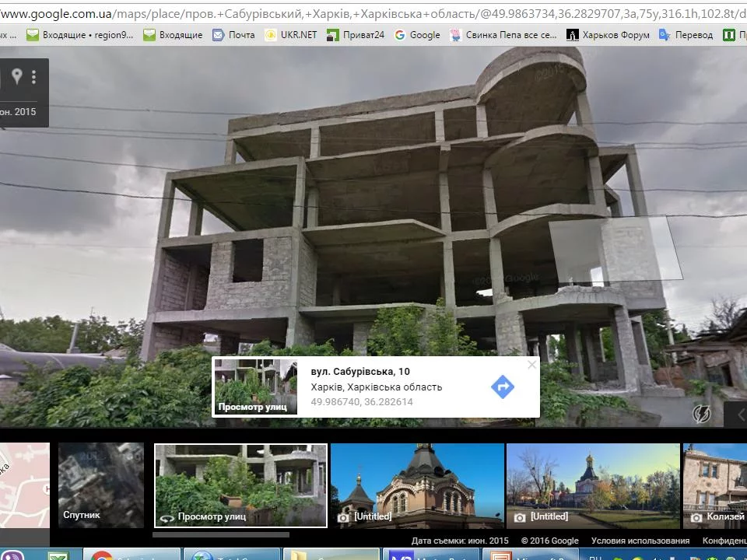Open the second Входящие bookmark
747x560 pixels.
coord(173,35)
